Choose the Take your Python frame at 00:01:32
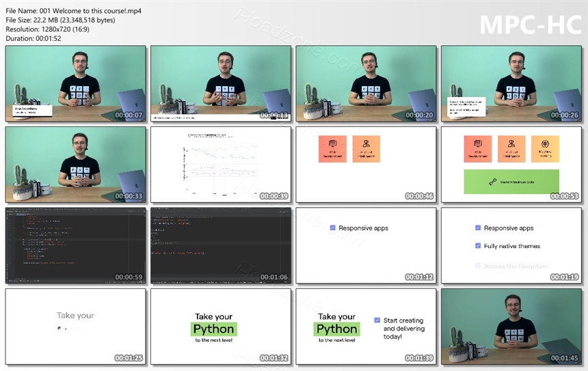588x371 pixels. (221, 327)
